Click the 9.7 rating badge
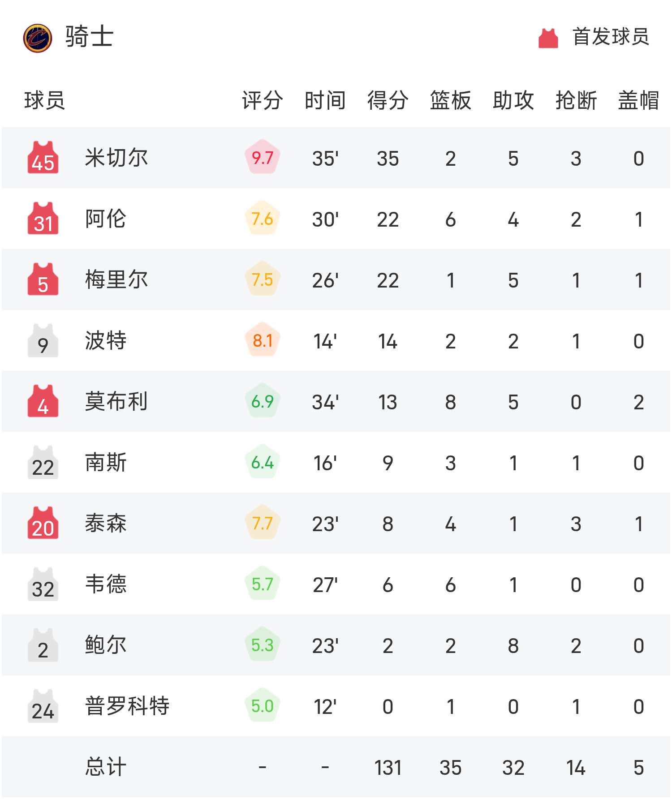The image size is (672, 799). (x=263, y=158)
